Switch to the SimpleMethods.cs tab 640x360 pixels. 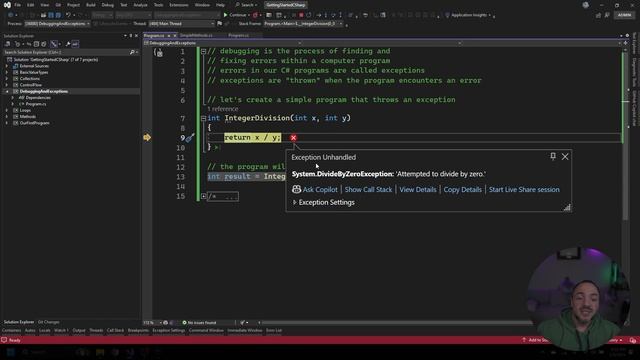point(196,36)
